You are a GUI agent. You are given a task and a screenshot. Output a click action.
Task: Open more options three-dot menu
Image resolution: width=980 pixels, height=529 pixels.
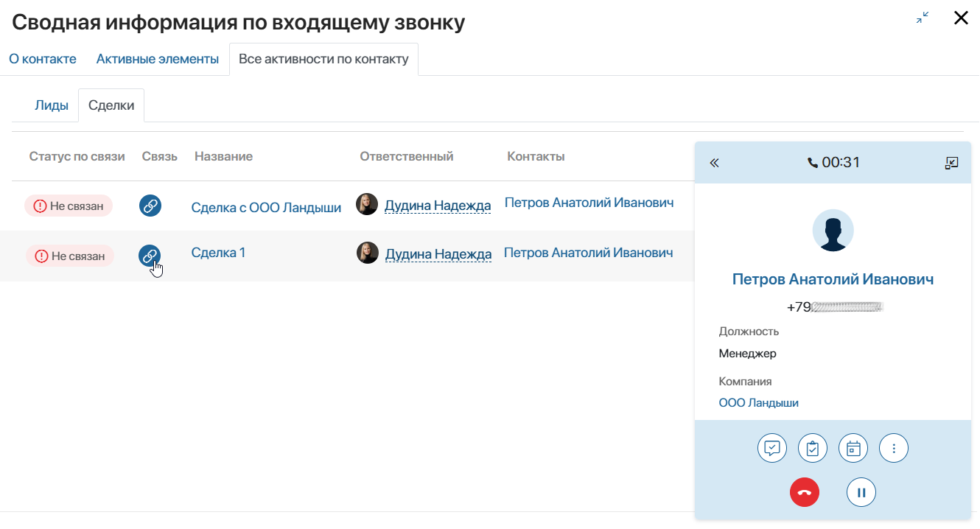894,448
